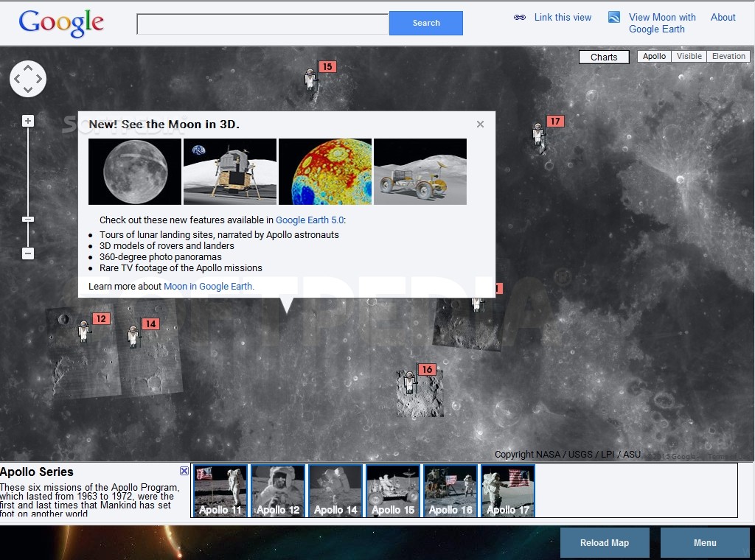The width and height of the screenshot is (755, 560).
Task: Click the number 14 flag label
Action: point(150,323)
